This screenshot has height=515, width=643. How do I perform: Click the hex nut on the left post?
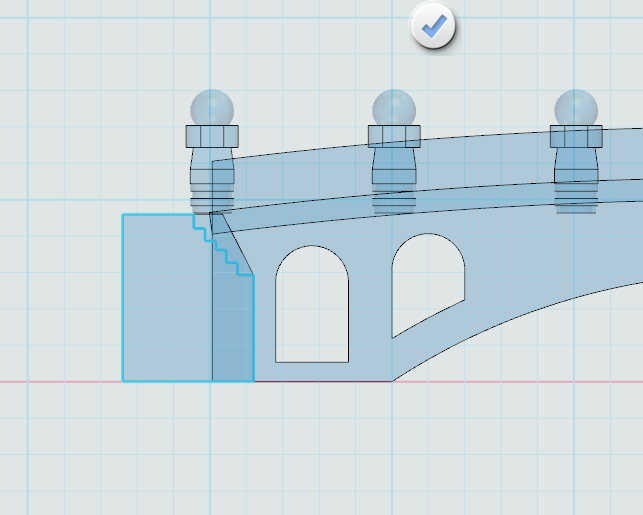211,136
